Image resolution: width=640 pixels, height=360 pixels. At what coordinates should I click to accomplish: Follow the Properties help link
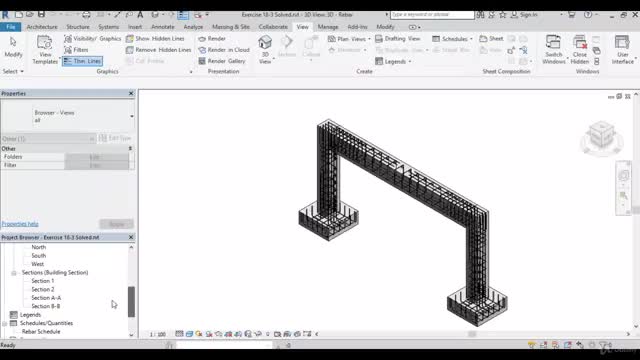click(20, 224)
